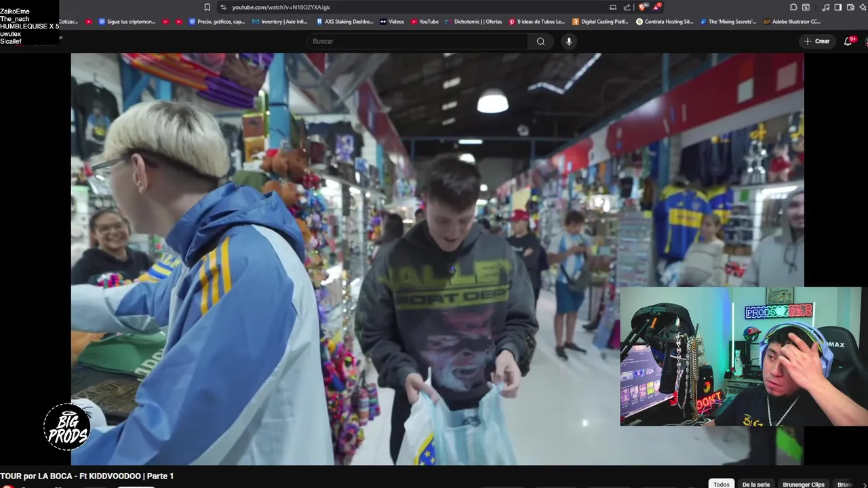
Task: Open 'AXS Staking Dashbo...' bookmark
Action: tap(344, 22)
